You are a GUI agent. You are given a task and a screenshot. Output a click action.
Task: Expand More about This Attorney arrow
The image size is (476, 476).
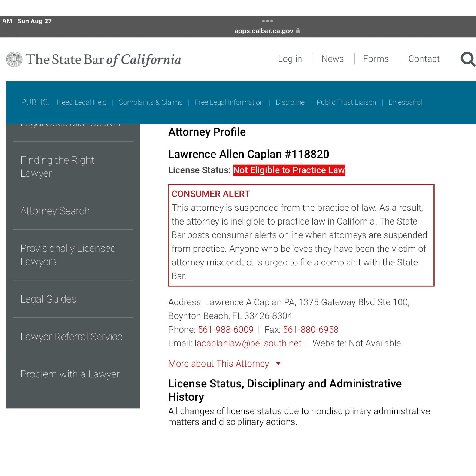point(278,364)
